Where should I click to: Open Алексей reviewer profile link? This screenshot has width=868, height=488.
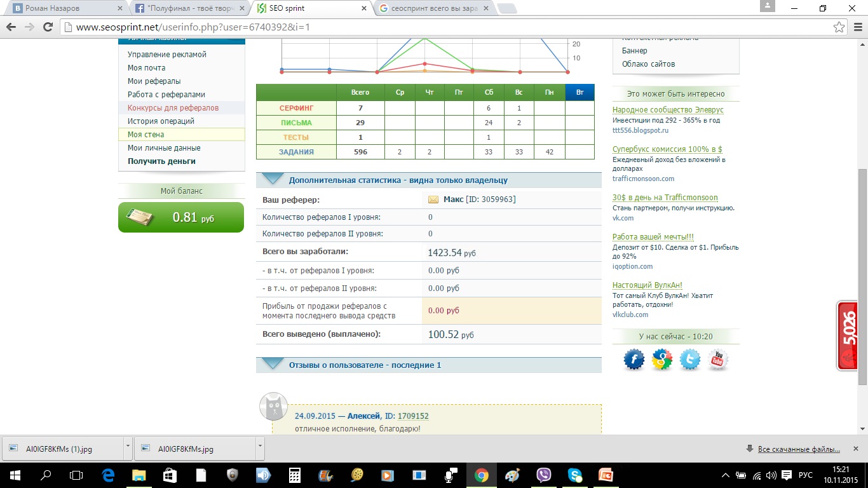[x=364, y=416]
